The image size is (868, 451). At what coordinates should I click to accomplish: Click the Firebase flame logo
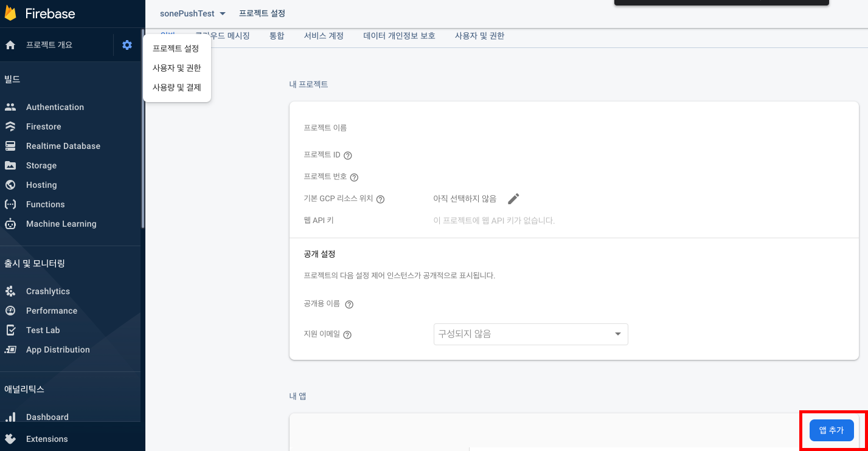click(x=11, y=13)
